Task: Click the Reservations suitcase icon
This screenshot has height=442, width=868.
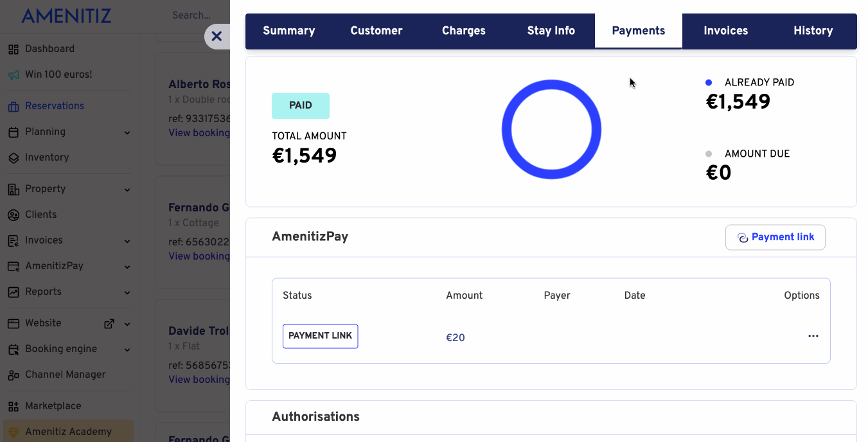Action: click(x=13, y=107)
